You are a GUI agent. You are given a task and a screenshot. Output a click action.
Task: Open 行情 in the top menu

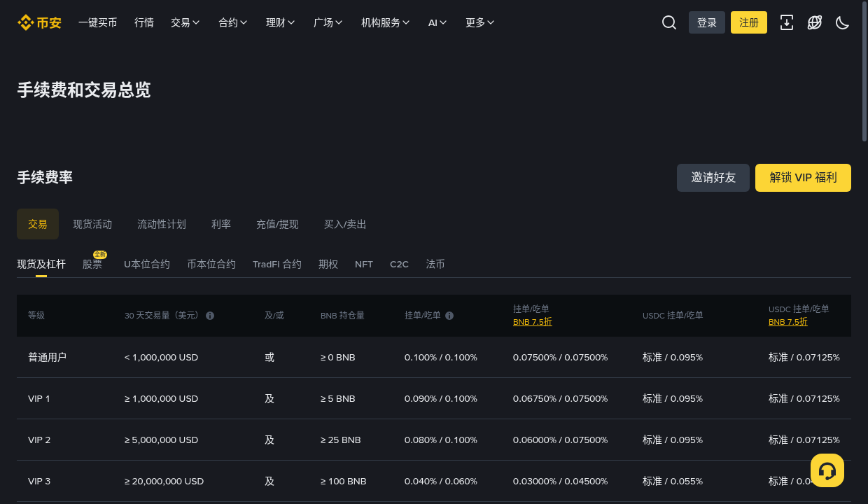pos(144,22)
